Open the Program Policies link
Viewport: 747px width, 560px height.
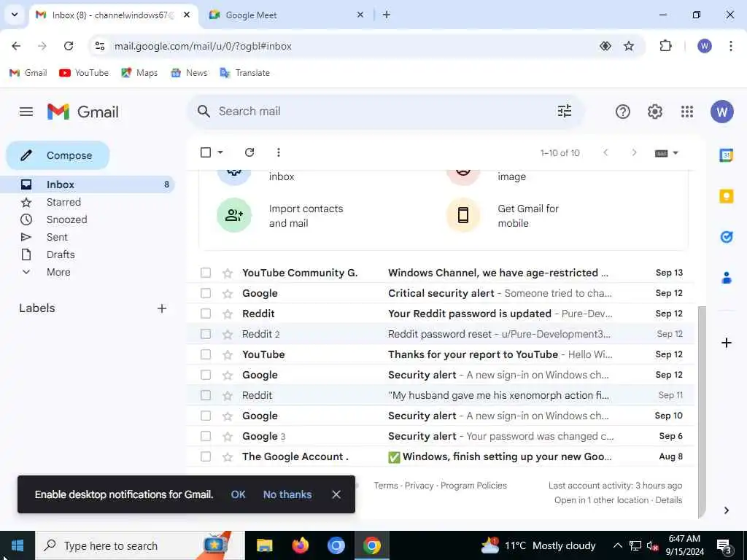click(x=473, y=485)
